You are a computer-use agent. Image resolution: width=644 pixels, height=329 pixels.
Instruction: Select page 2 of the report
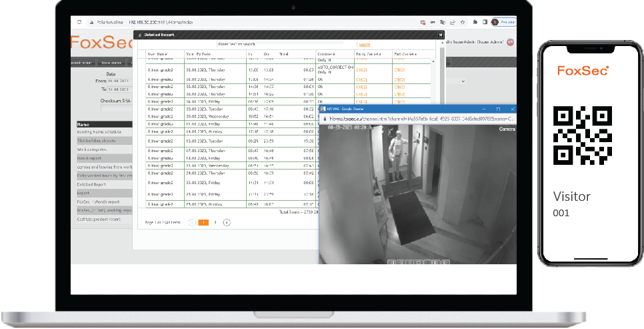tap(215, 222)
